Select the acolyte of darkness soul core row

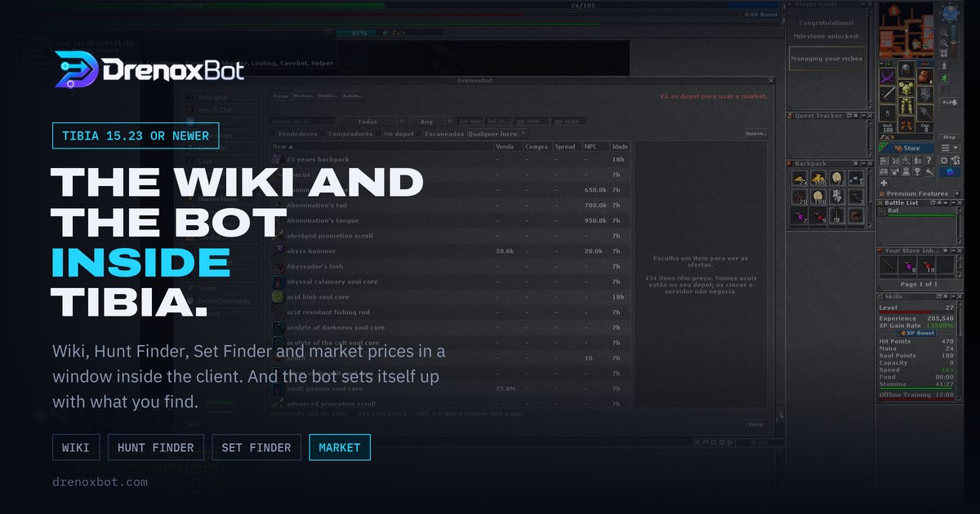click(451, 327)
